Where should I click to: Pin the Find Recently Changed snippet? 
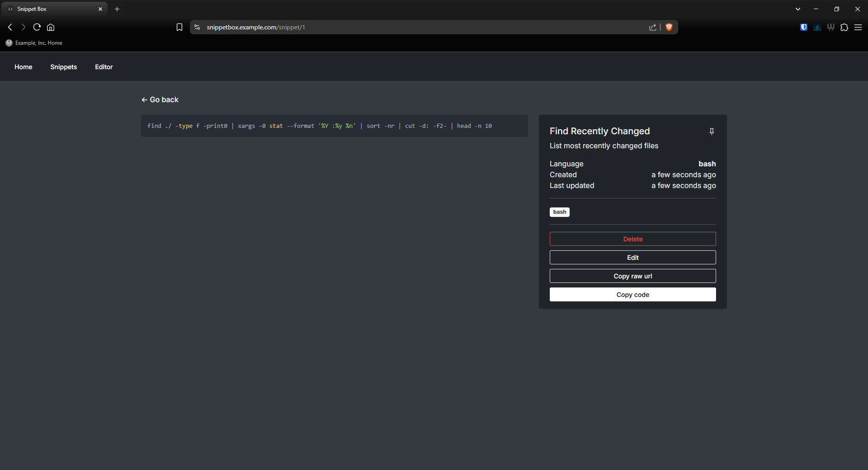(712, 132)
